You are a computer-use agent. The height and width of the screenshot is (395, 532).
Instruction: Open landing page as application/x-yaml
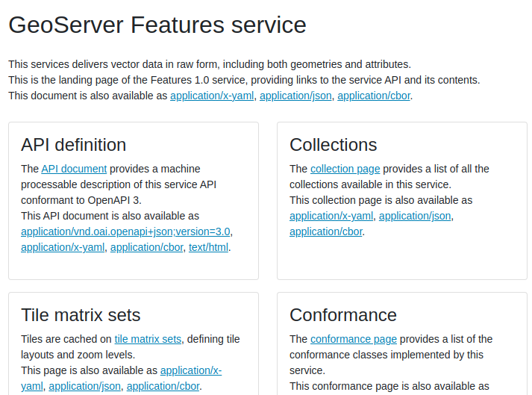[212, 96]
